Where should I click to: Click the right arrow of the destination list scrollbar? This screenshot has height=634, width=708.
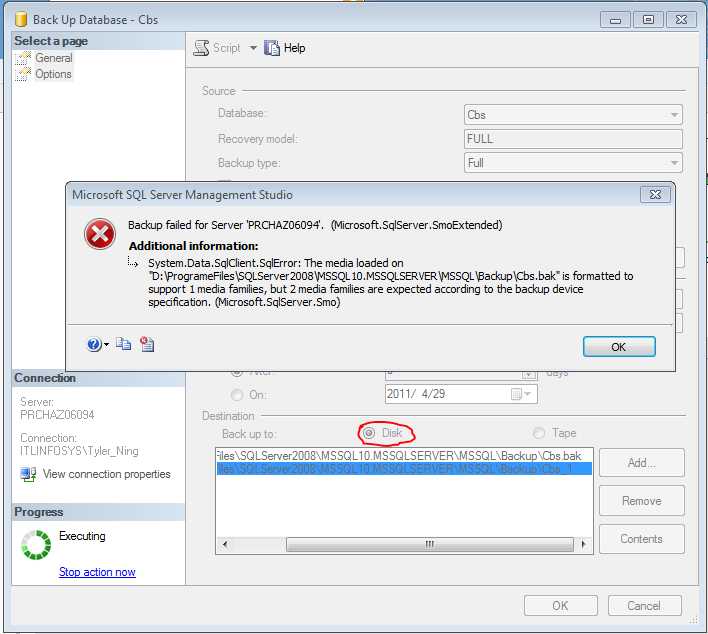pos(584,544)
